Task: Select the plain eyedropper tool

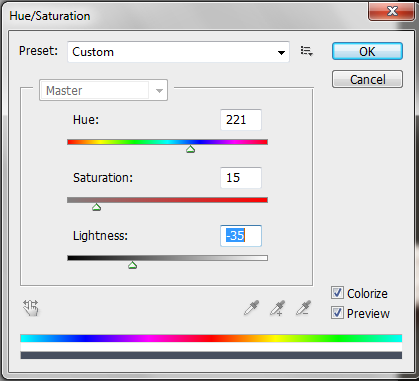Action: click(x=251, y=308)
